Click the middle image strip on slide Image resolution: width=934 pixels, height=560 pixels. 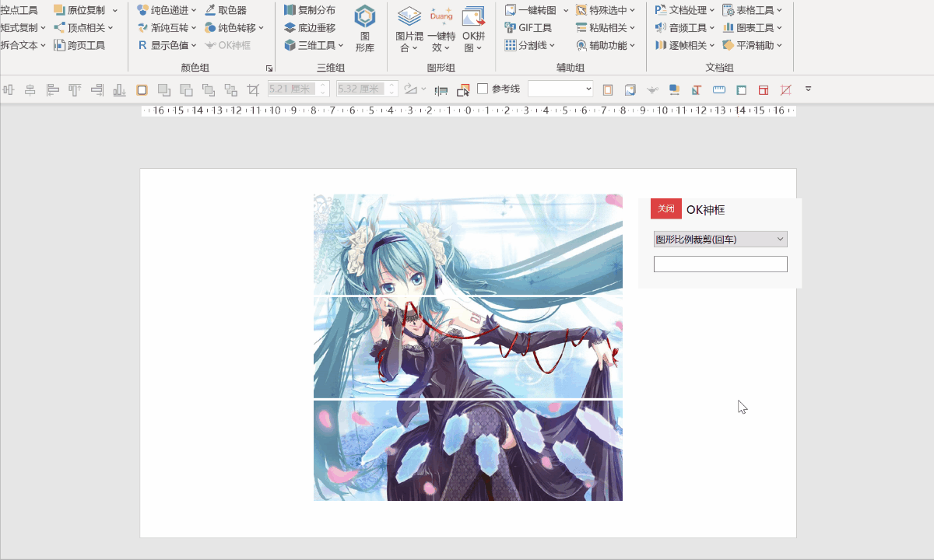pyautogui.click(x=468, y=348)
